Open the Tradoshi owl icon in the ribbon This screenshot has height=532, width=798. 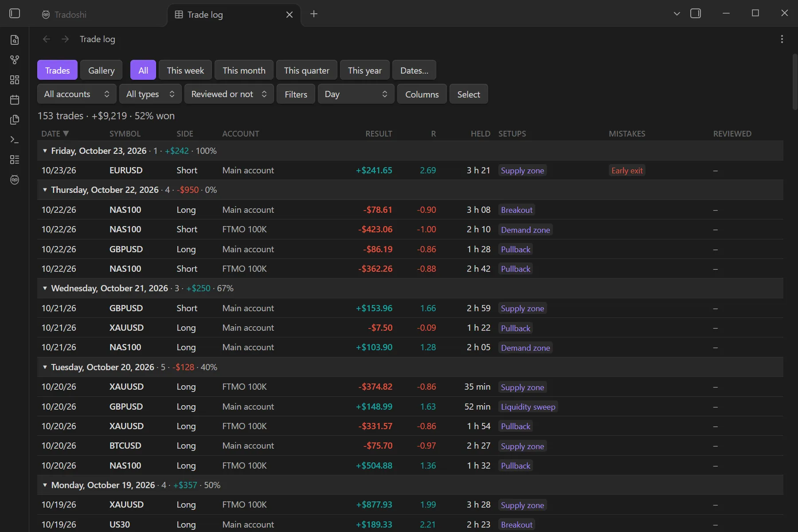pos(15,180)
